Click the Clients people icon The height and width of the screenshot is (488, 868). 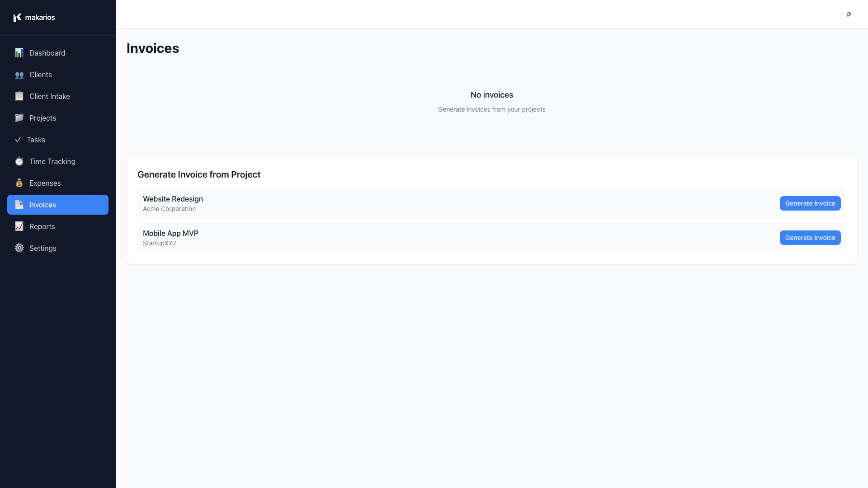point(19,75)
